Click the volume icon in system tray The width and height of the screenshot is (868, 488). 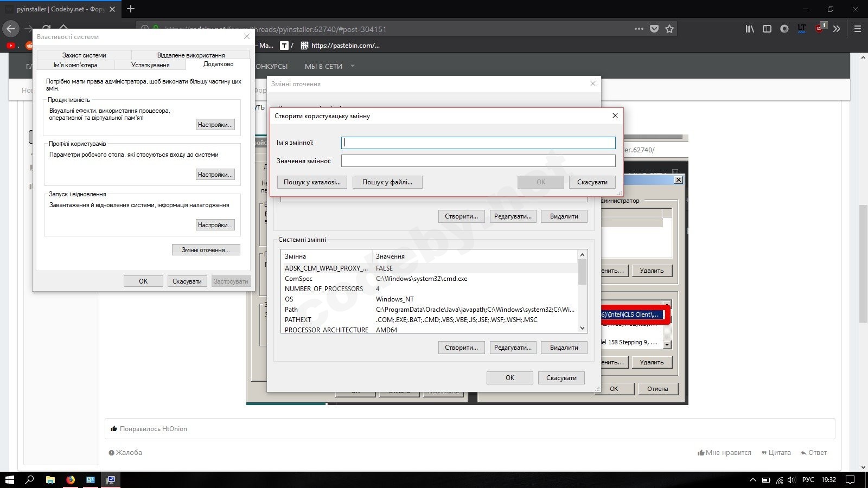pyautogui.click(x=792, y=480)
